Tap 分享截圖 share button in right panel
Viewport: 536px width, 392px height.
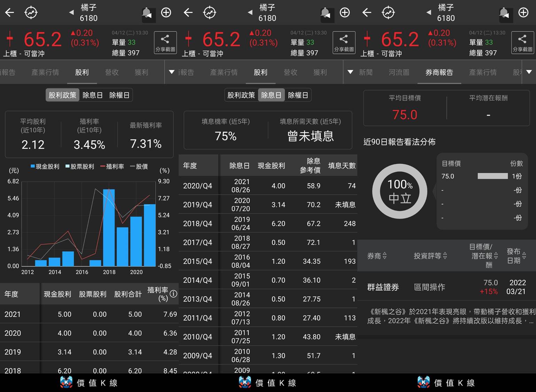523,43
